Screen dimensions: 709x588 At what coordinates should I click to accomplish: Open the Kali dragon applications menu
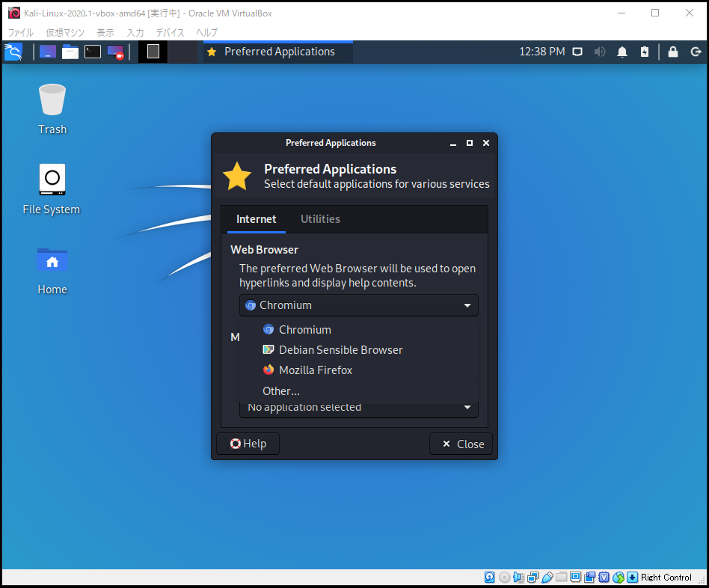(x=13, y=52)
